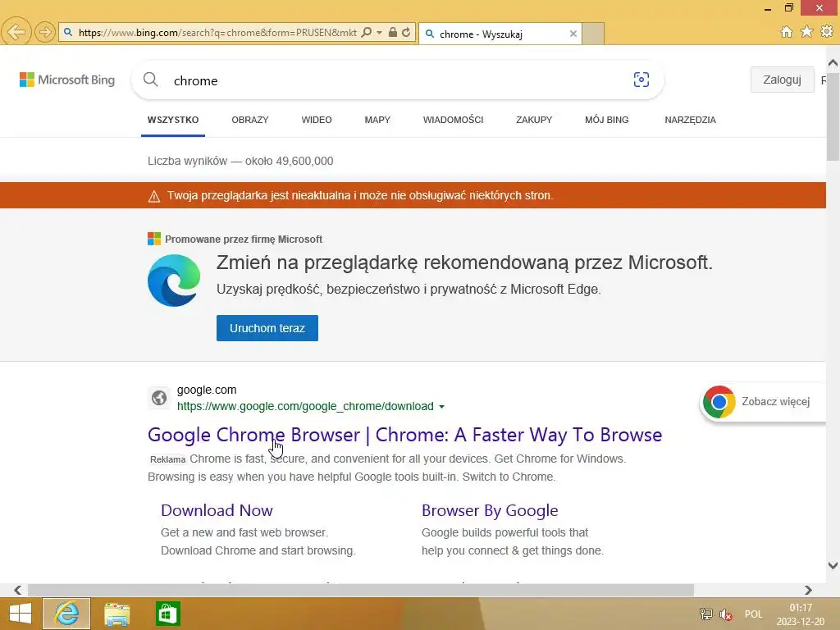
Task: Expand the dropdown arrow after the URL
Action: 442,407
